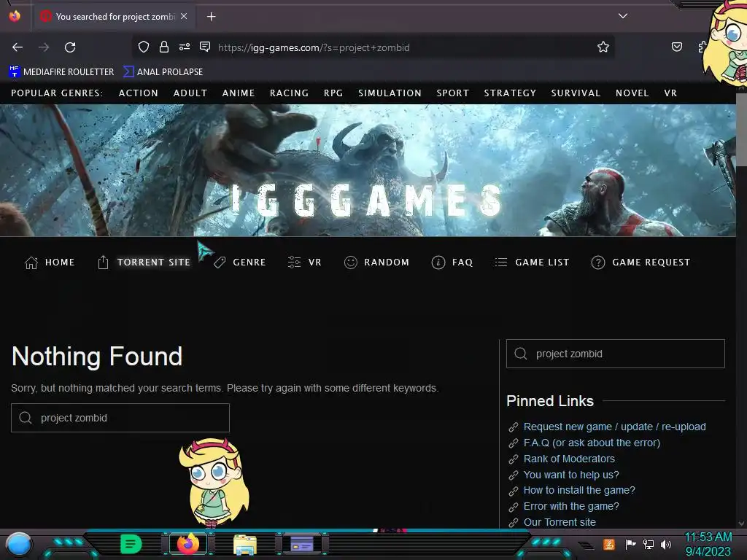Browse the ACTION genre
The image size is (747, 560).
[x=138, y=93]
